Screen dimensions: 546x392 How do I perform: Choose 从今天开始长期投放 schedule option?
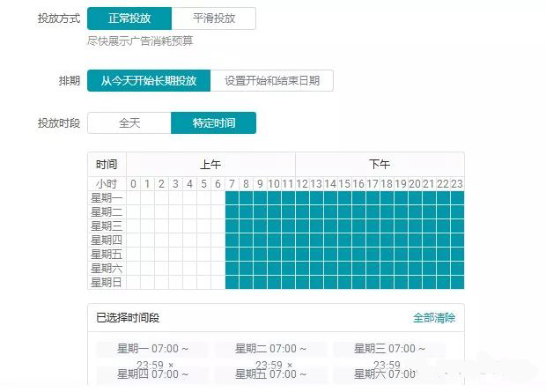point(149,81)
